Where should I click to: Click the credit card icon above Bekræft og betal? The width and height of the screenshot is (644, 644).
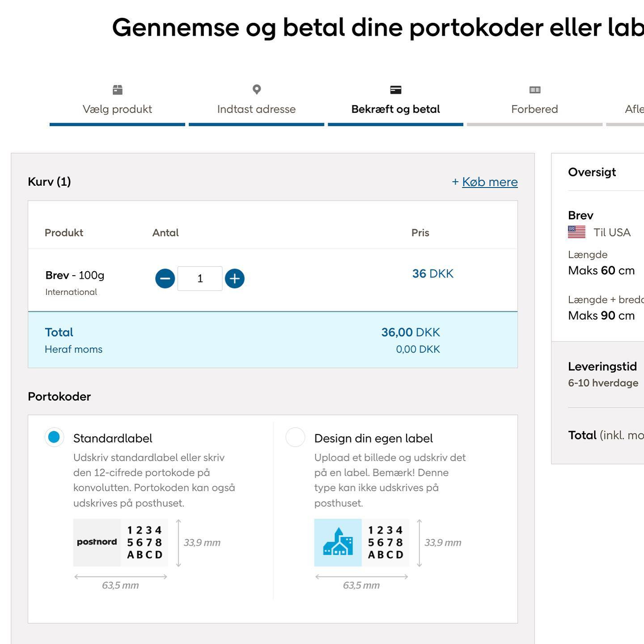pyautogui.click(x=395, y=90)
